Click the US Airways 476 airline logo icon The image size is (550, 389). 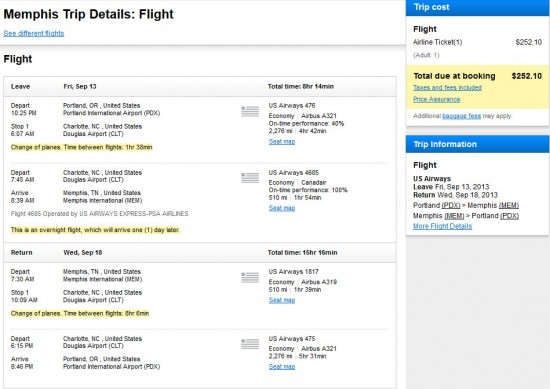[x=250, y=111]
